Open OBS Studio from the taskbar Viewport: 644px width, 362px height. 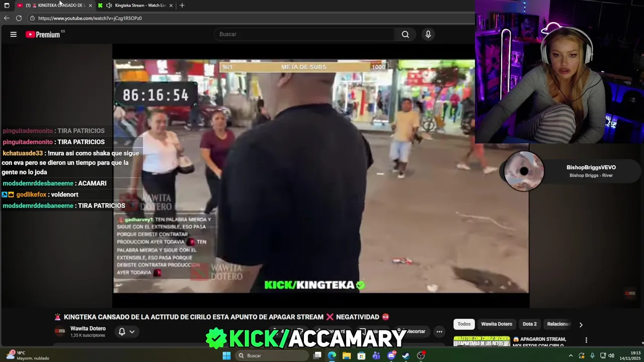pyautogui.click(x=421, y=355)
